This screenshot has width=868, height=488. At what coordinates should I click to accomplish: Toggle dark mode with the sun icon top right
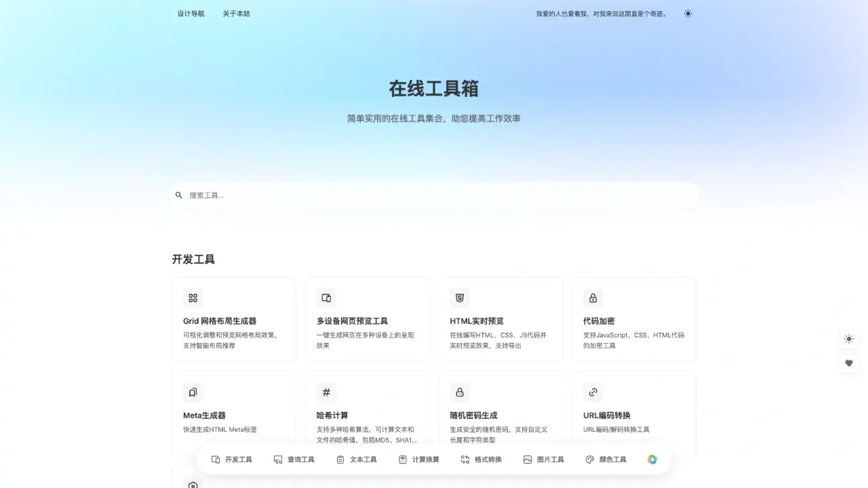tap(688, 14)
